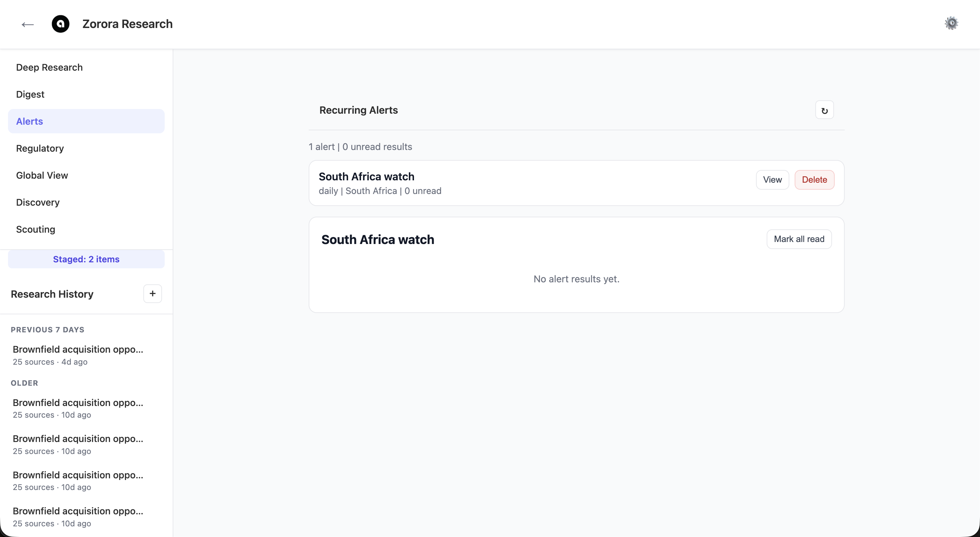Switch to the Digest section

click(30, 94)
